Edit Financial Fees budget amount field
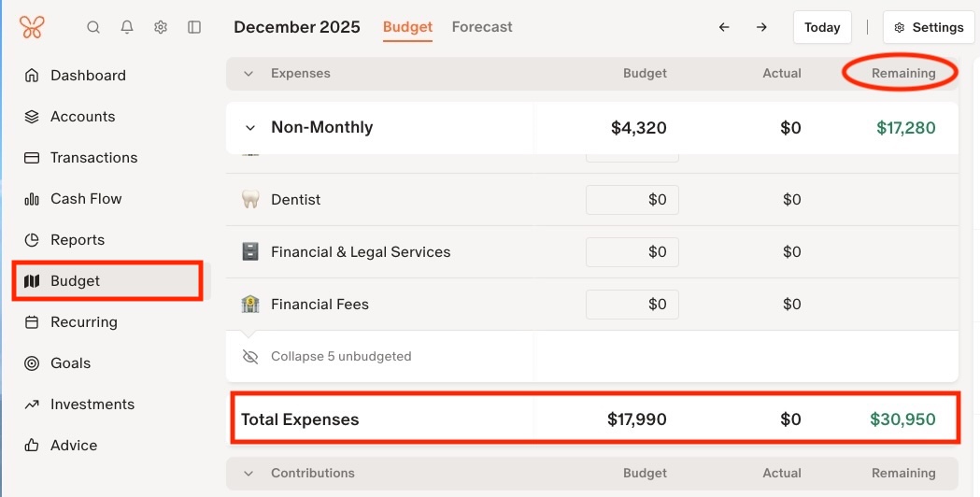The image size is (980, 497). coord(632,304)
